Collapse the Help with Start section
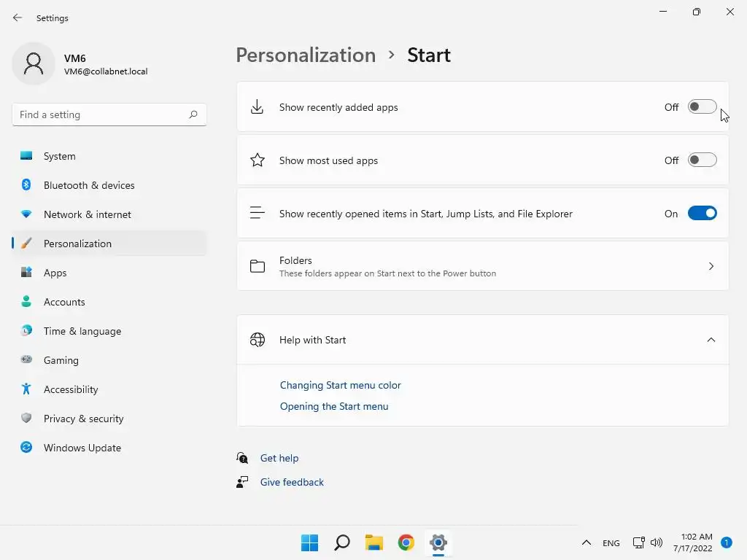 coord(711,340)
